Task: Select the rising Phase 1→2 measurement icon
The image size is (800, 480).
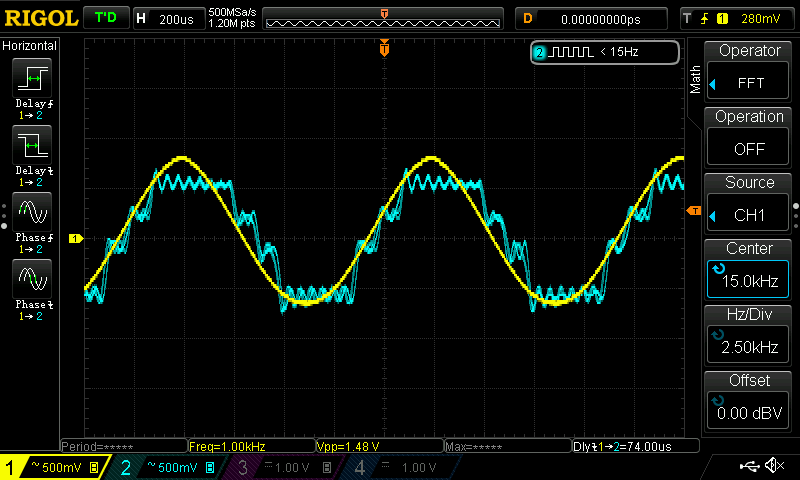Action: tap(32, 212)
